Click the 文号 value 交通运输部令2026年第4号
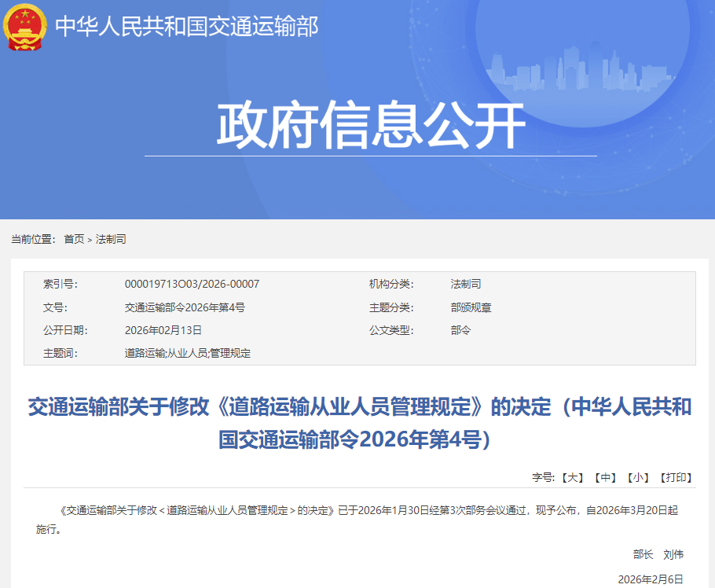Screen dimensions: 715x588 [185, 307]
